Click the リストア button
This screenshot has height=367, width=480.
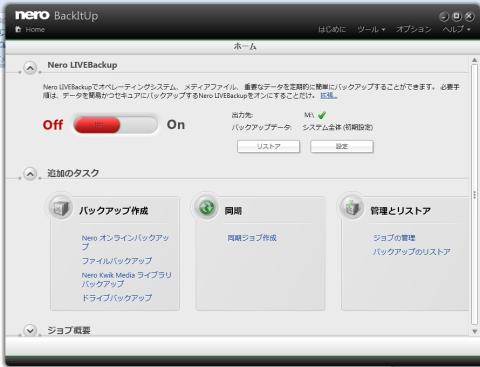(x=269, y=146)
